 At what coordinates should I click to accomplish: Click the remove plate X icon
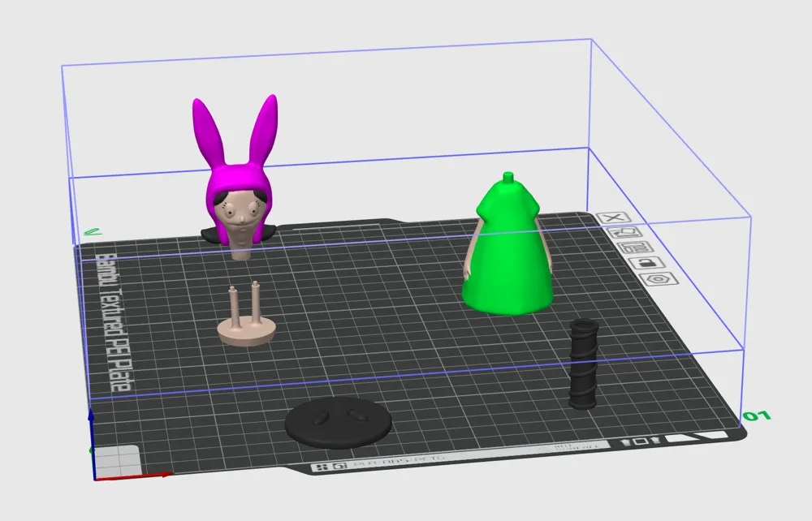tap(614, 217)
